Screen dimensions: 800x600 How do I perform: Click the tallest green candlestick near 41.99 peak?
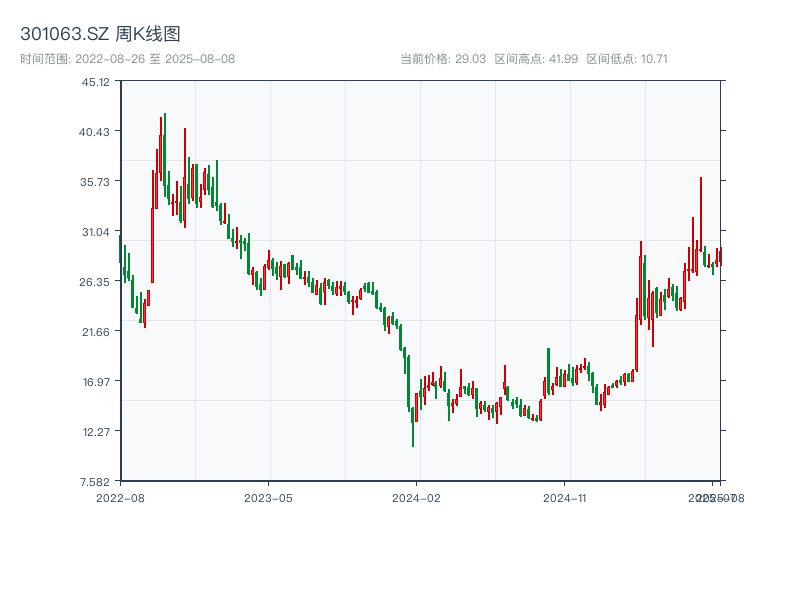point(165,150)
